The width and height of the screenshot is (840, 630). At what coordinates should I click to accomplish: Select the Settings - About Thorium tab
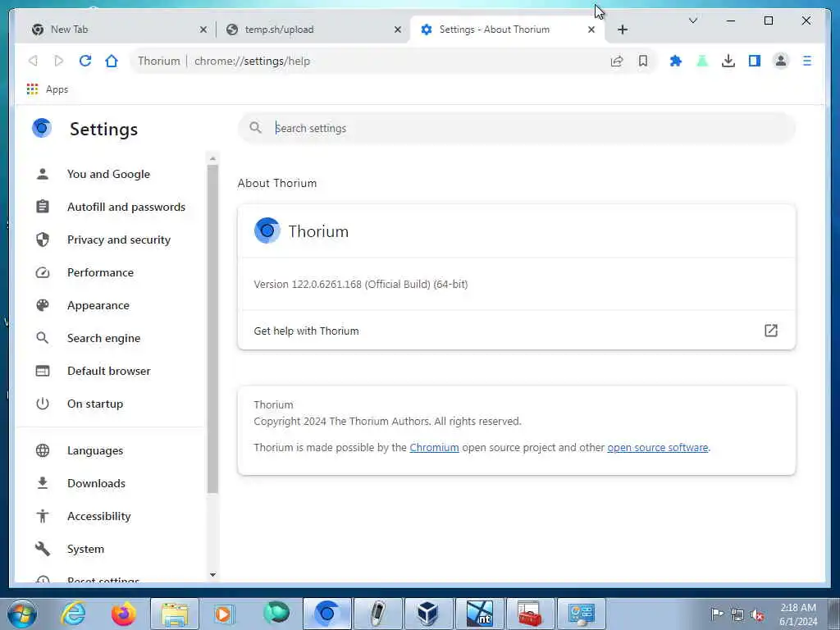507,30
